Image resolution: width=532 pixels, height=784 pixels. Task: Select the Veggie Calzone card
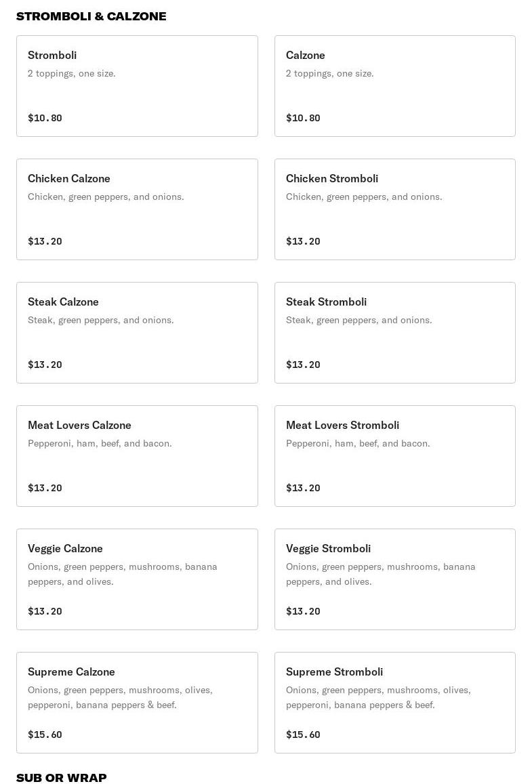137,579
